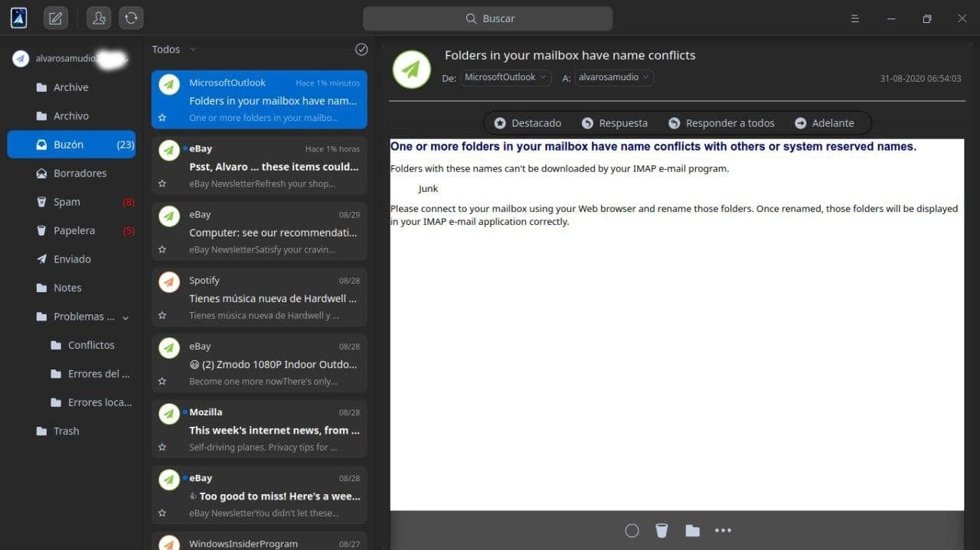Select the Buzón inbox folder
The height and width of the screenshot is (550, 980).
pyautogui.click(x=71, y=145)
